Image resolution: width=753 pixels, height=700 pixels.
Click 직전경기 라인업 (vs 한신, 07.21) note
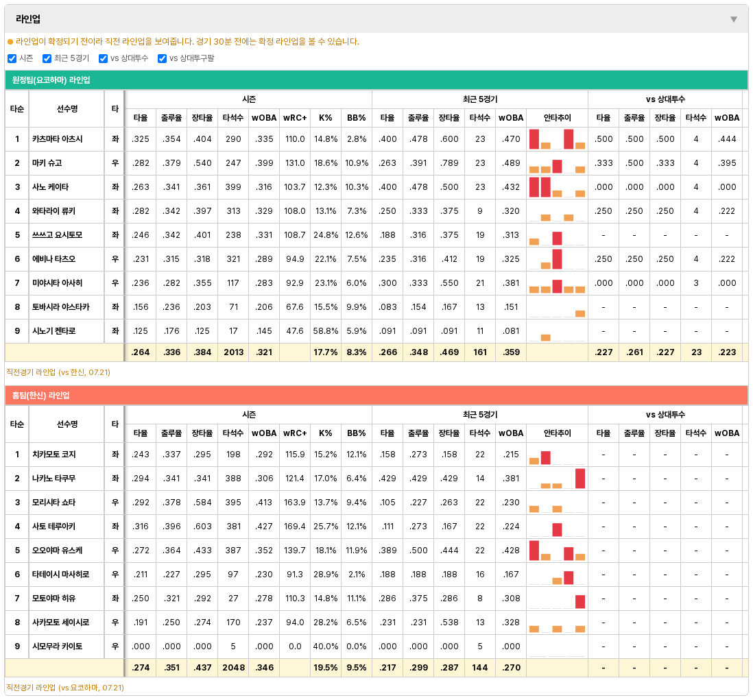58,372
